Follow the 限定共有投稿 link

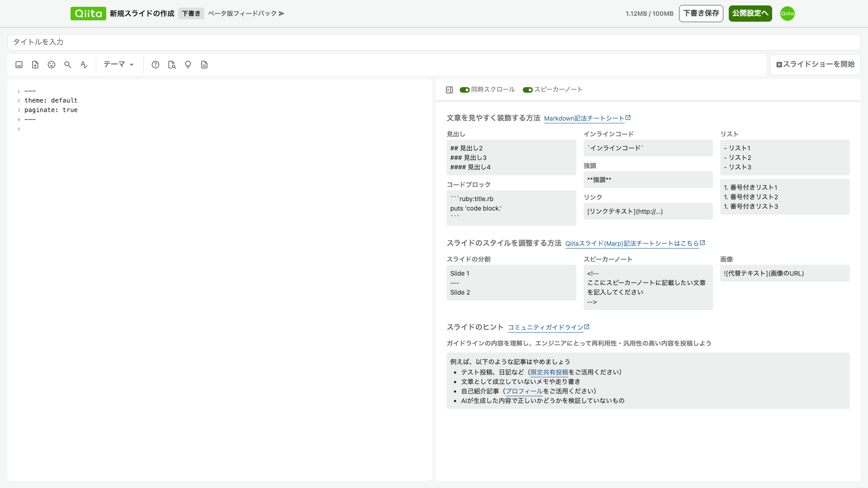click(549, 372)
